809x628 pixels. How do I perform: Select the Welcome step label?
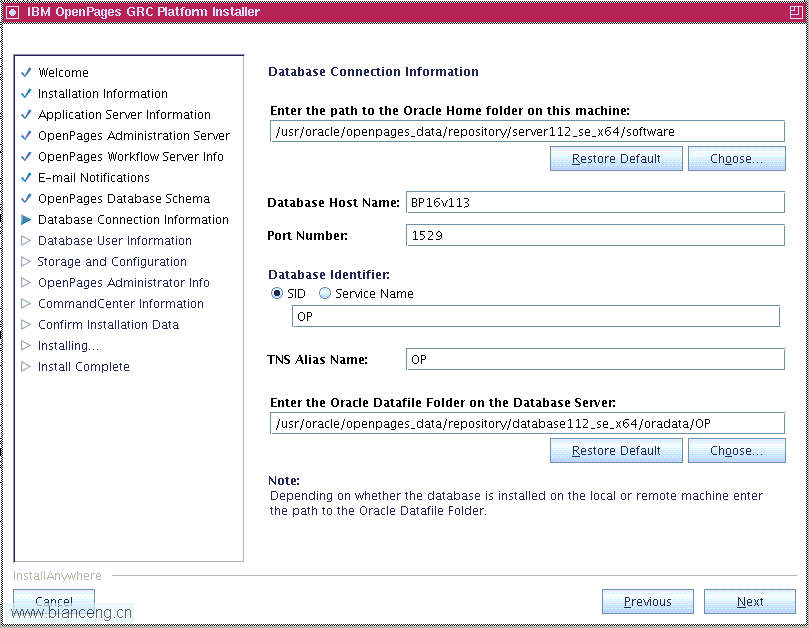click(63, 73)
